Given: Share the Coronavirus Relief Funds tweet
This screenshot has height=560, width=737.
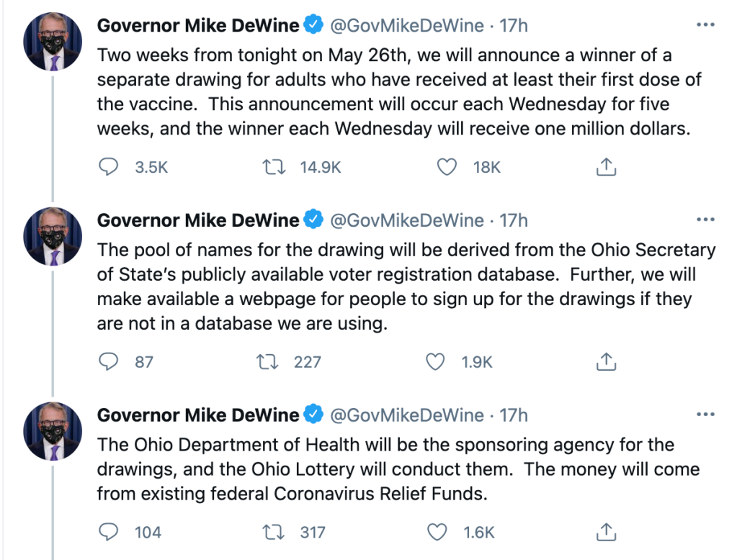Looking at the screenshot, I should 607,533.
